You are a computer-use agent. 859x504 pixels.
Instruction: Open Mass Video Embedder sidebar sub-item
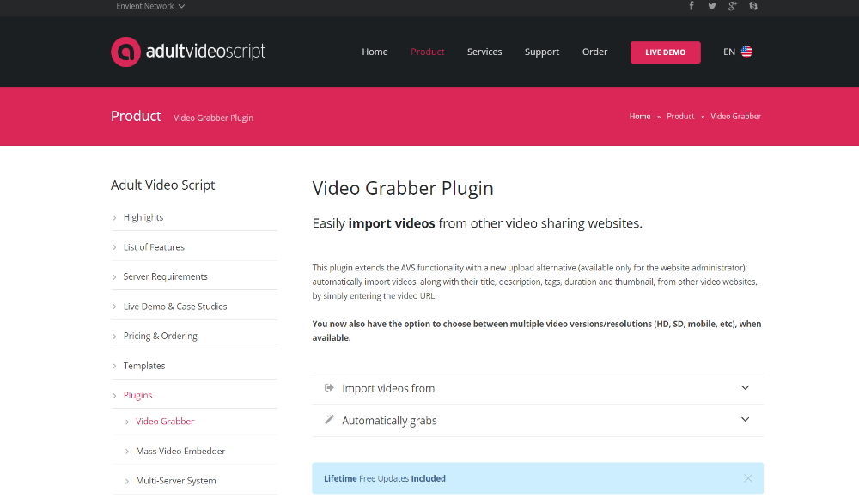pyautogui.click(x=180, y=451)
